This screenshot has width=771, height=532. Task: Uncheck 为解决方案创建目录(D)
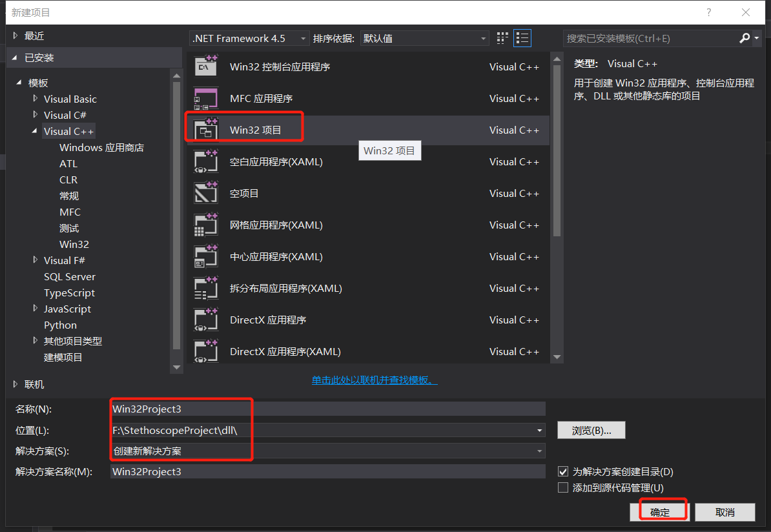click(563, 471)
